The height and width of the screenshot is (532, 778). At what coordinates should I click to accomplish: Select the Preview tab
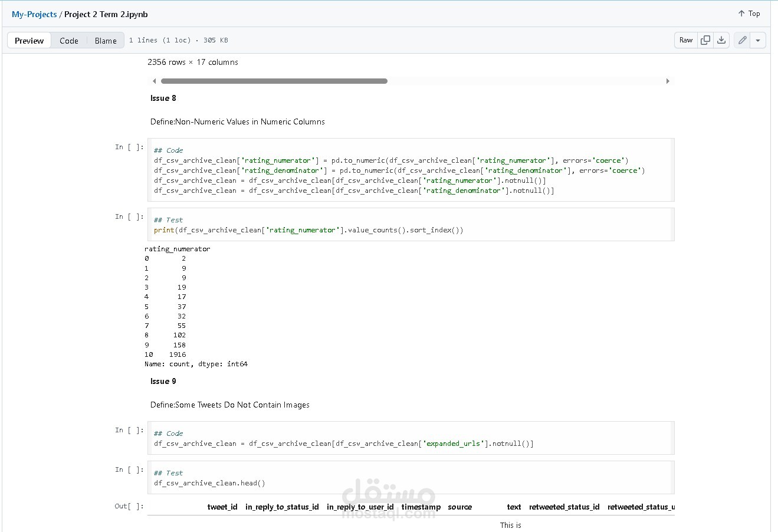(x=28, y=40)
